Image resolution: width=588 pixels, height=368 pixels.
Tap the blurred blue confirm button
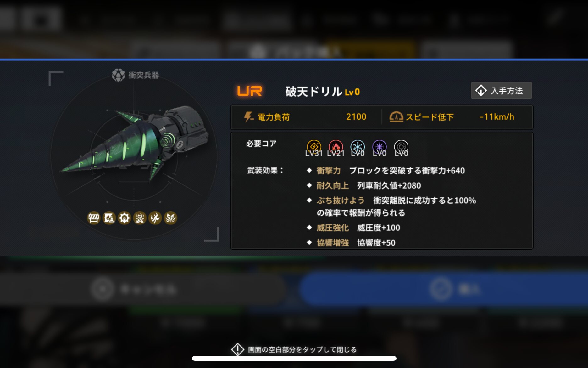443,289
